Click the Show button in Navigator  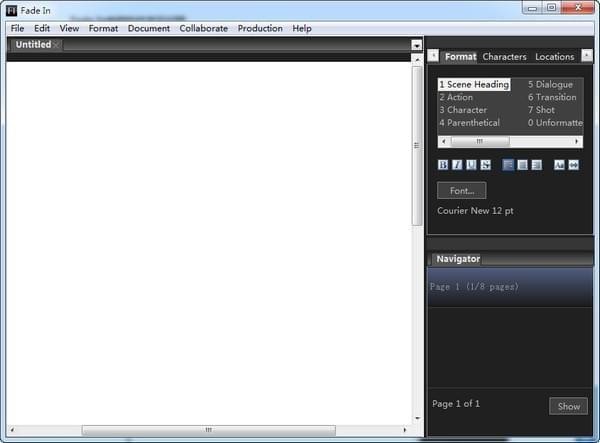click(569, 406)
